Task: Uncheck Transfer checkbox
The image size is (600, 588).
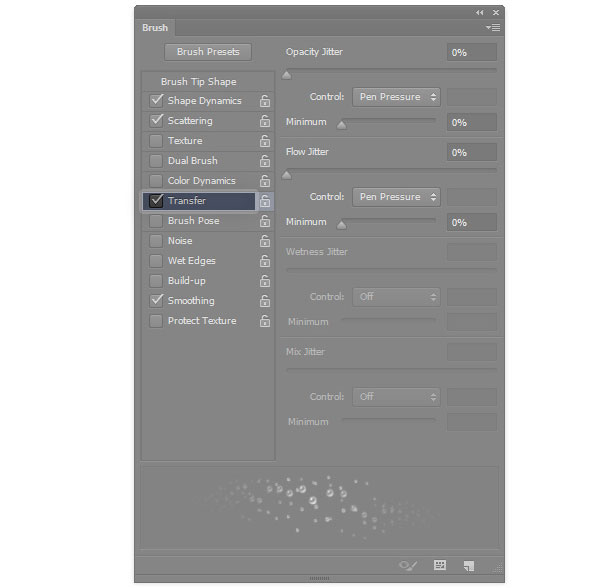Action: tap(156, 200)
